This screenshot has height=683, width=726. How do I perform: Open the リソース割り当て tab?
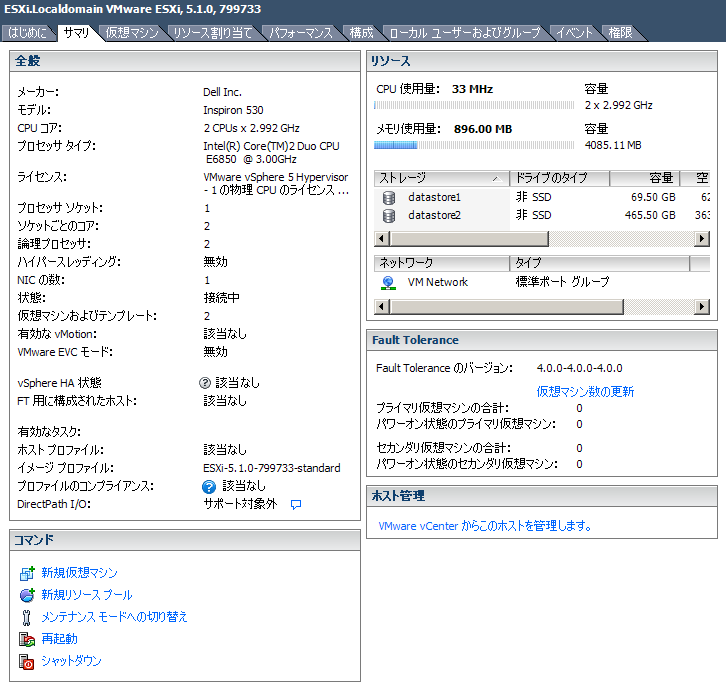tap(213, 33)
